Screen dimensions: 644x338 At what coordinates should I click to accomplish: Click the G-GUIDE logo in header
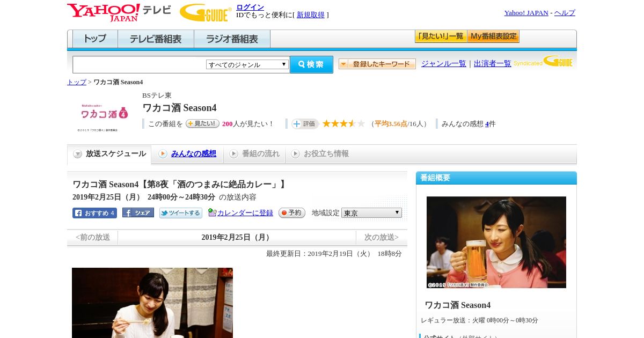click(206, 12)
